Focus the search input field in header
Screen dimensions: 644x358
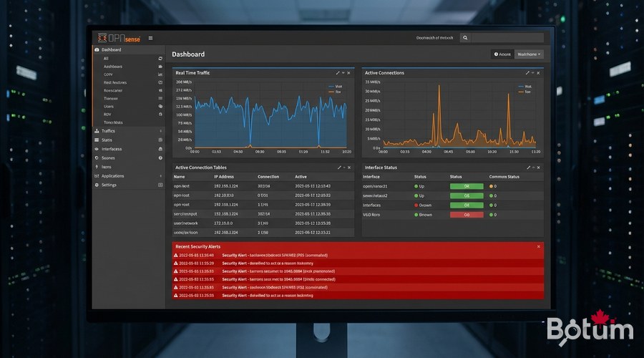(x=507, y=38)
